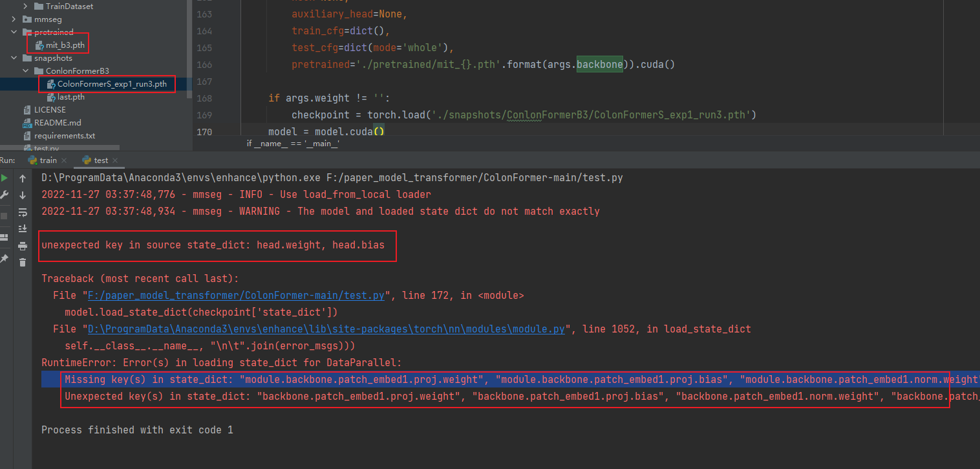Click 'model = model.cuda()' line
Image resolution: width=980 pixels, height=469 pixels.
tap(326, 132)
